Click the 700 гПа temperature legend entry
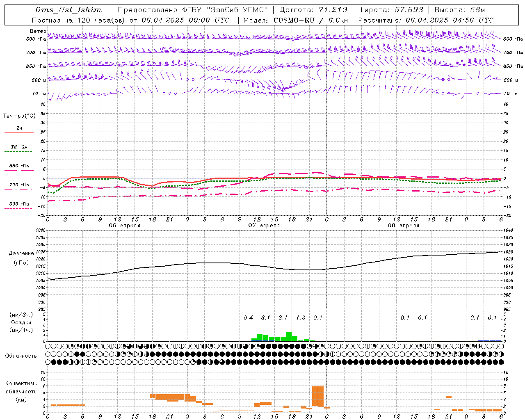 click(19, 185)
